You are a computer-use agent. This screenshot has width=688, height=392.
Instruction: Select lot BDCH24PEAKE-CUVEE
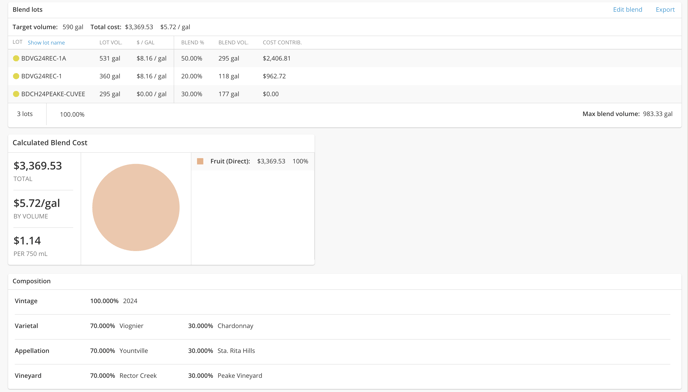point(53,94)
